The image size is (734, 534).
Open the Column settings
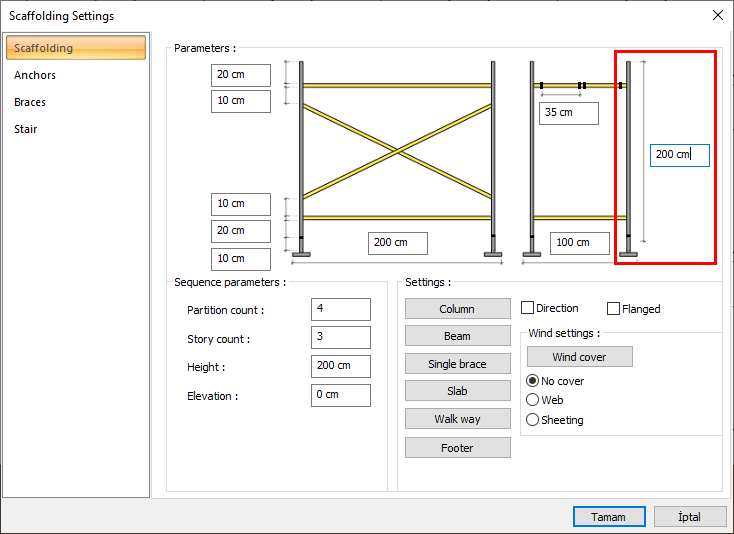[x=457, y=309]
